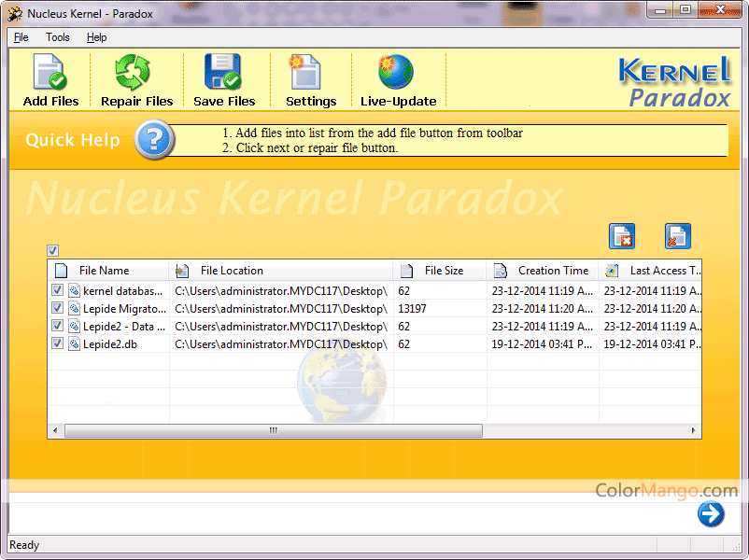The width and height of the screenshot is (749, 560).
Task: Sort list by Creation Time column header
Action: 553,271
